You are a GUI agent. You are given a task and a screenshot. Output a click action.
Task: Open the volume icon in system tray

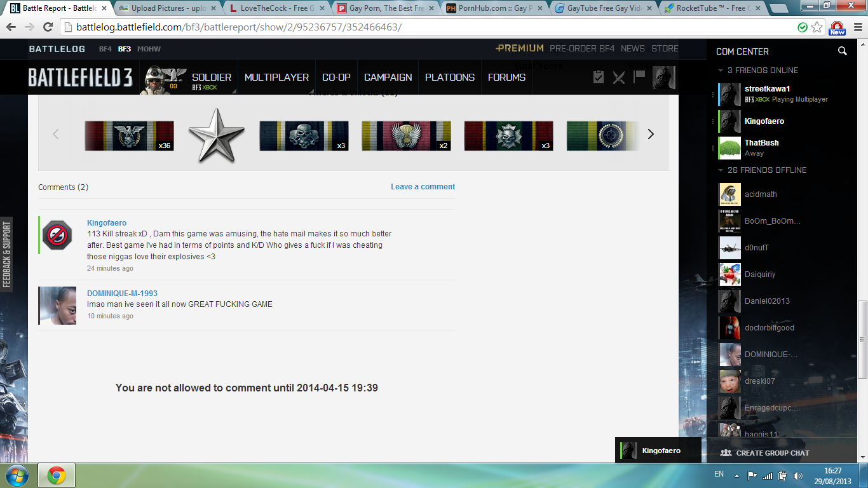point(797,475)
